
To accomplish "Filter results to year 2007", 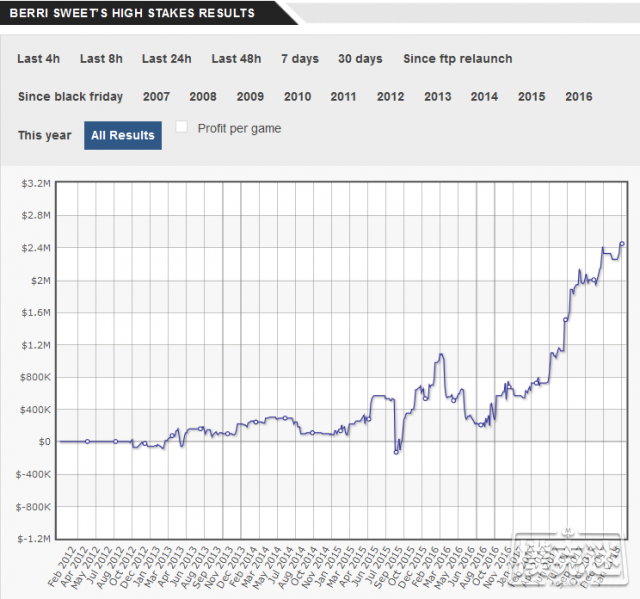I will click(x=156, y=97).
